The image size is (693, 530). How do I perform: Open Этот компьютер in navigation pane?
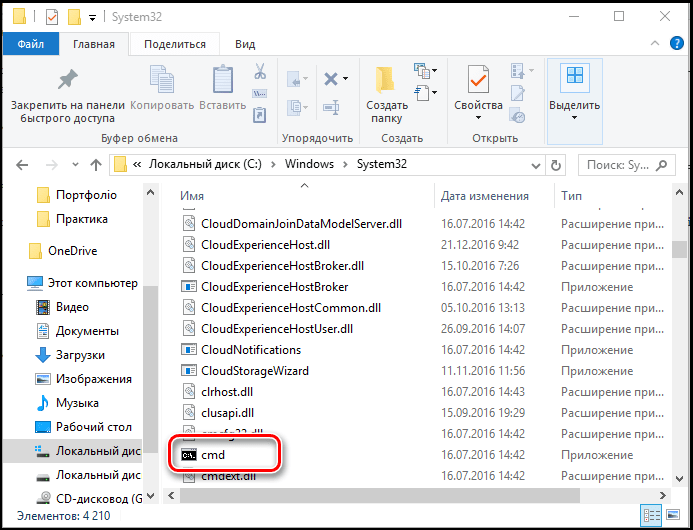click(92, 283)
